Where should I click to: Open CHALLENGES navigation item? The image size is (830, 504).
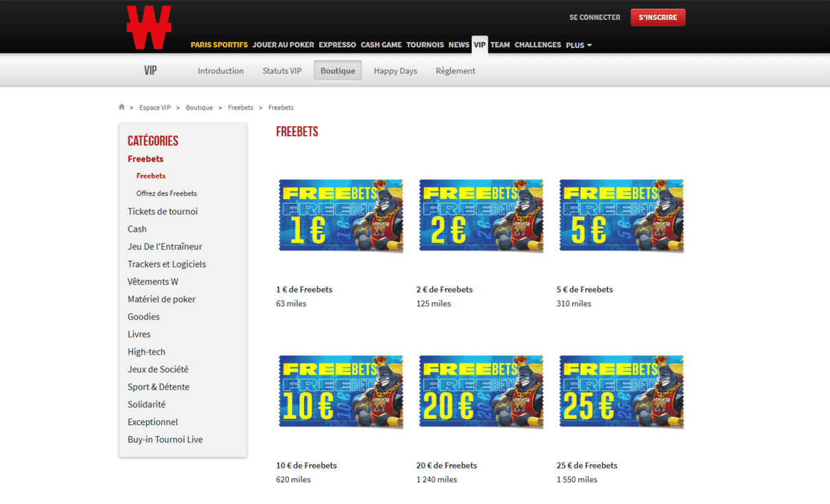(538, 45)
